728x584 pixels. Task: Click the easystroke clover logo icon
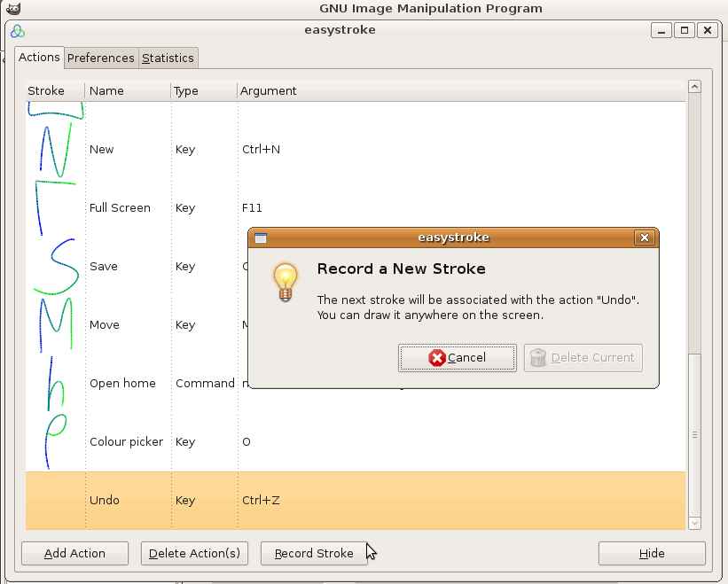[x=18, y=31]
